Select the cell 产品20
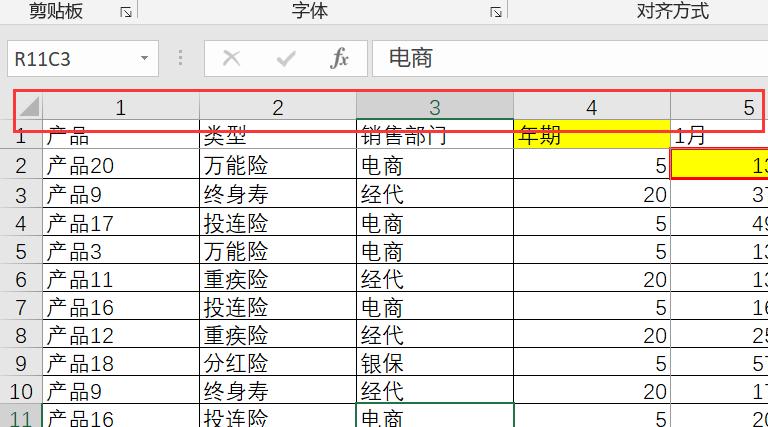The width and height of the screenshot is (768, 427). pos(121,165)
